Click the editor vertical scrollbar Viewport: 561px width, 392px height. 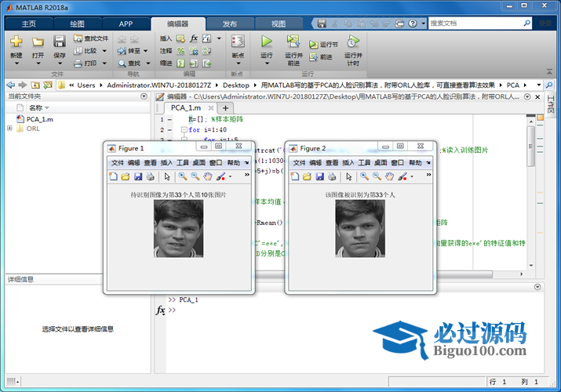coord(531,147)
